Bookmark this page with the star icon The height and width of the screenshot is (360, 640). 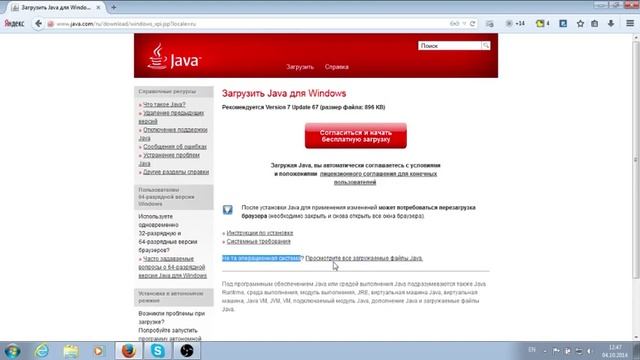[580, 24]
